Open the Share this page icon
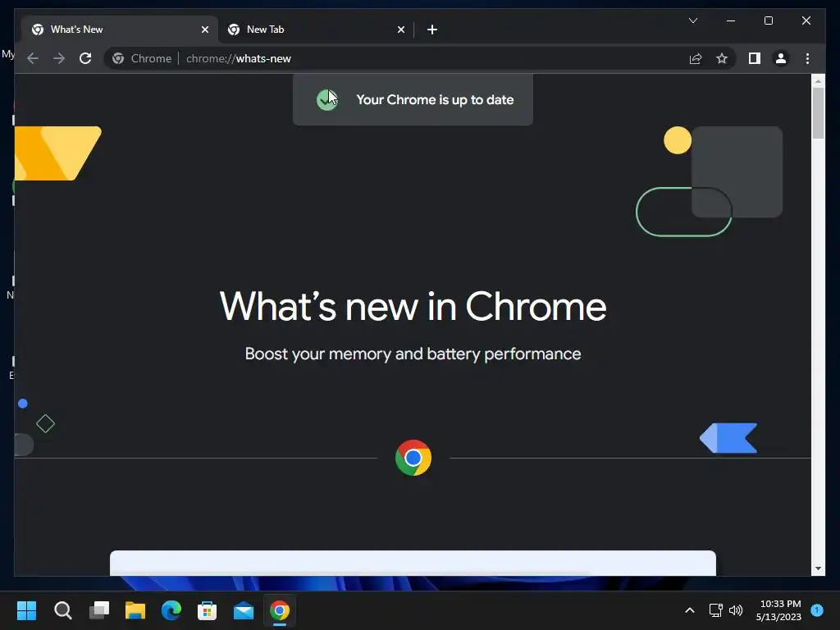Viewport: 840px width, 630px height. (696, 58)
